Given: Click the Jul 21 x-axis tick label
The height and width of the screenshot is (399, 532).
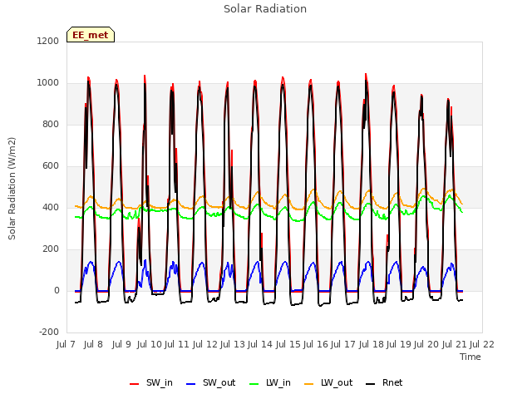Looking at the screenshot, I should [455, 345].
